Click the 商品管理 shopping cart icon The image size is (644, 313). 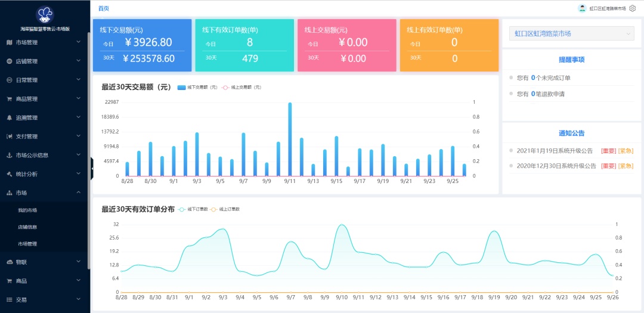coord(10,99)
